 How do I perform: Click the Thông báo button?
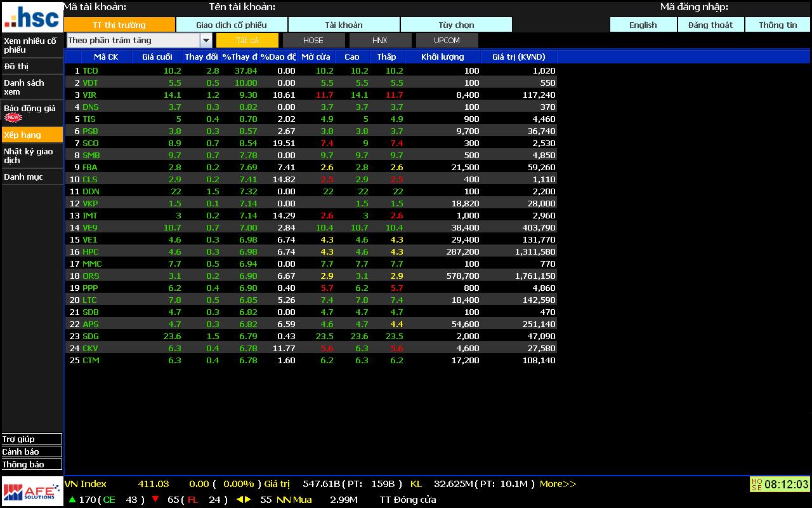pos(32,464)
